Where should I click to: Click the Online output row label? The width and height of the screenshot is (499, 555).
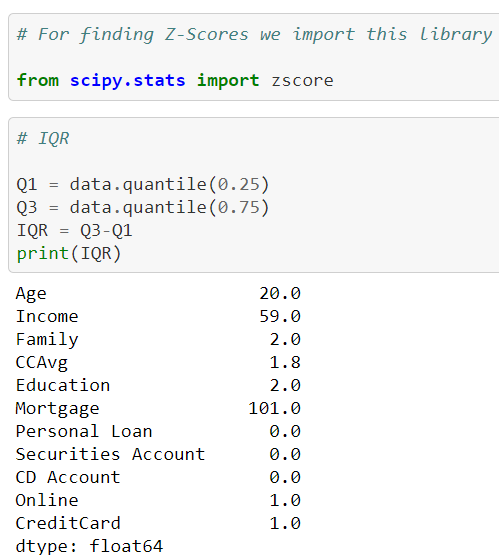click(x=47, y=500)
